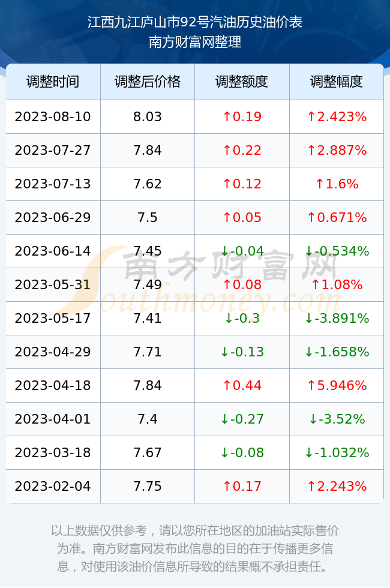Click the ↑0.19 adjustment value
Viewport: 390px width, 588px height.
point(242,116)
